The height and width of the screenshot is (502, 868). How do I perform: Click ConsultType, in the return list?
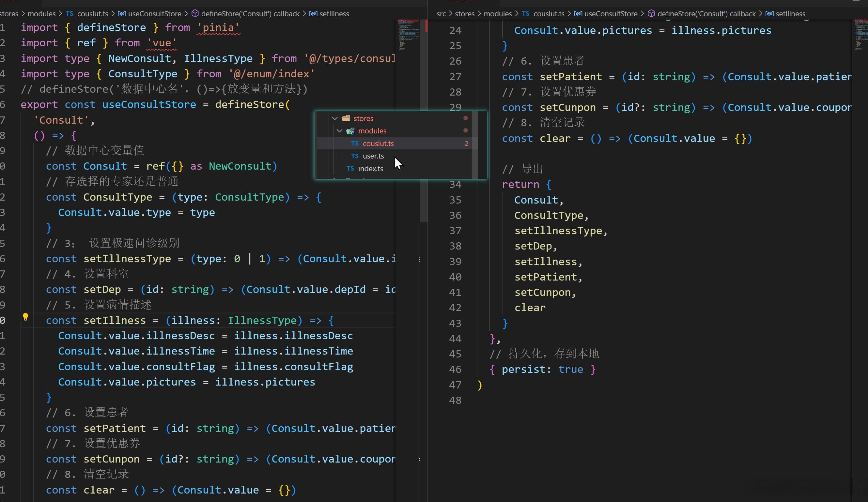(x=551, y=216)
